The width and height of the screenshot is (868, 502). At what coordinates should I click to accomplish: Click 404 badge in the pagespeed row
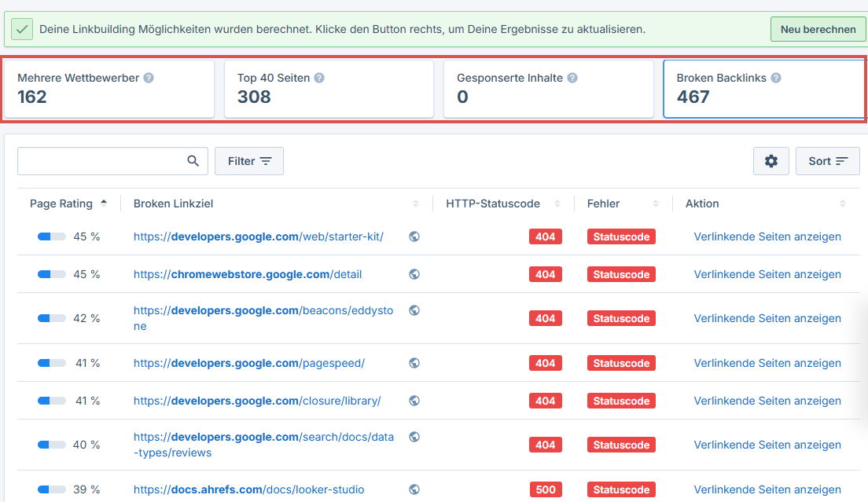click(546, 363)
